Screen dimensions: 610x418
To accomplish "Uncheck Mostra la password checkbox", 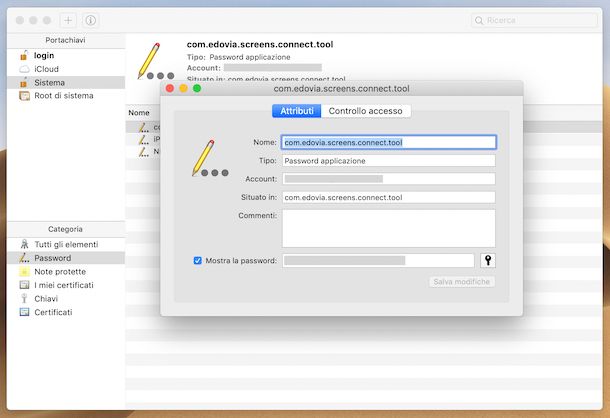I will [198, 260].
